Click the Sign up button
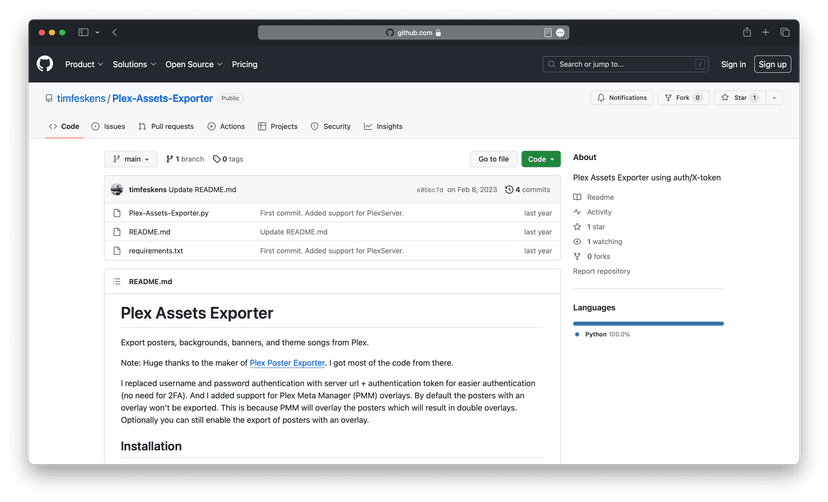The width and height of the screenshot is (828, 502). [773, 64]
